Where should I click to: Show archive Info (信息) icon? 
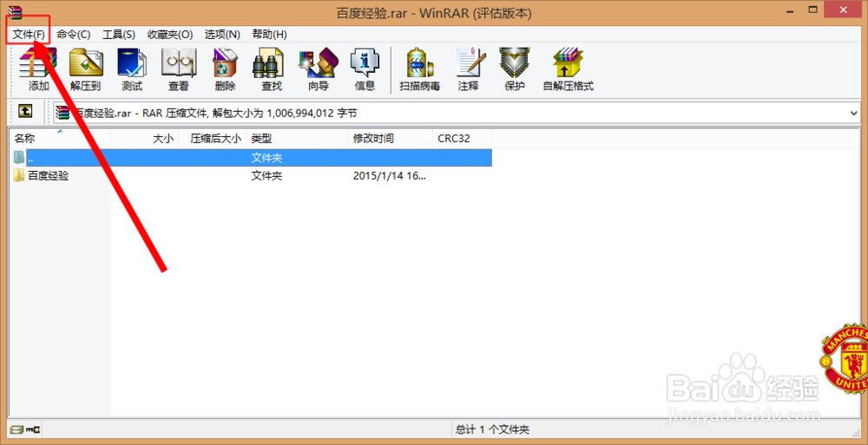pyautogui.click(x=365, y=69)
